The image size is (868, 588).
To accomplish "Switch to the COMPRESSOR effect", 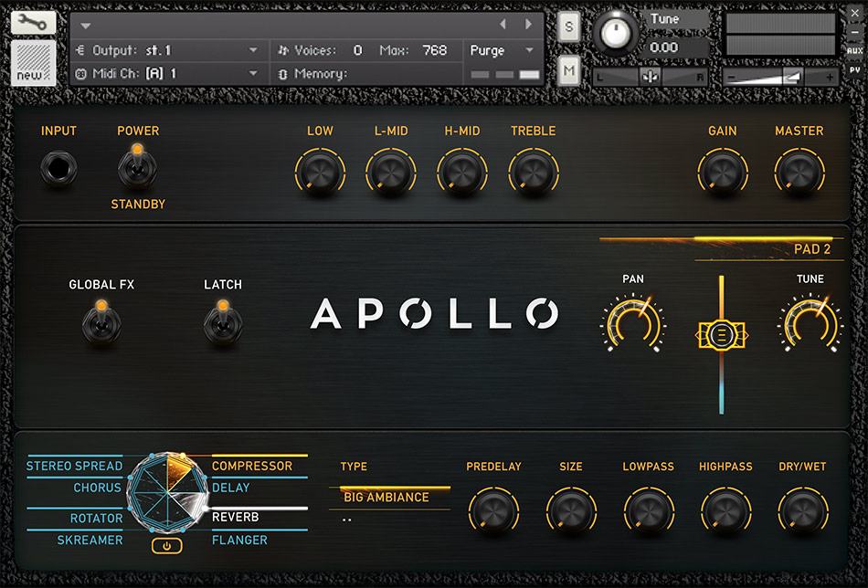I will [257, 466].
